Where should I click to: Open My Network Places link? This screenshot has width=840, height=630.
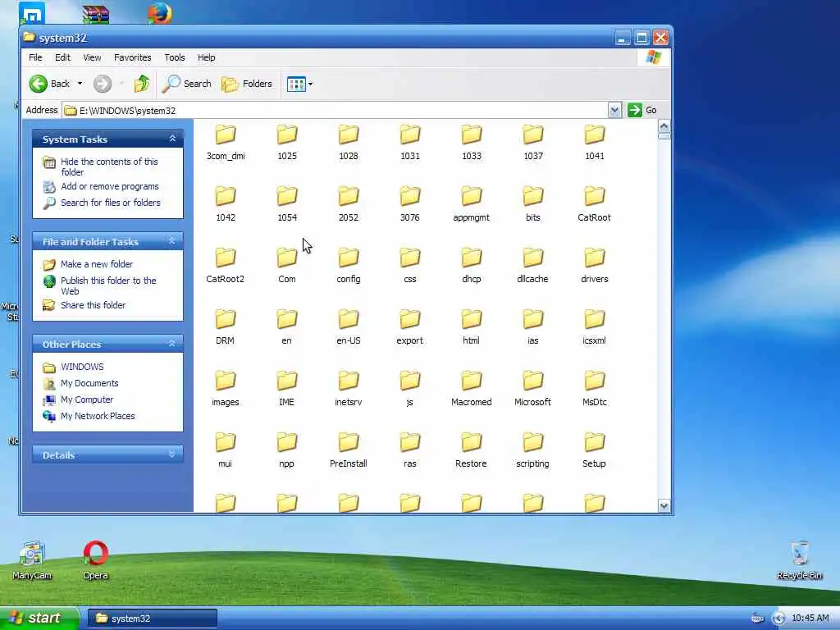98,416
